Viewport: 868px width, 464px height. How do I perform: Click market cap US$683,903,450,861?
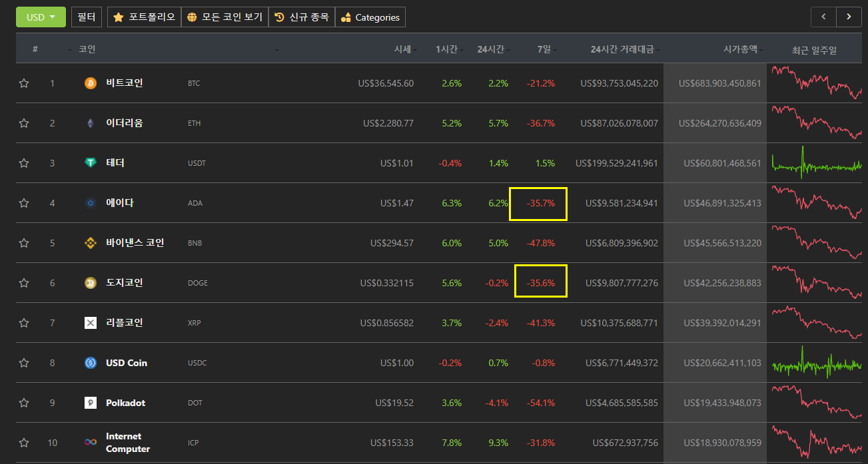(x=720, y=83)
